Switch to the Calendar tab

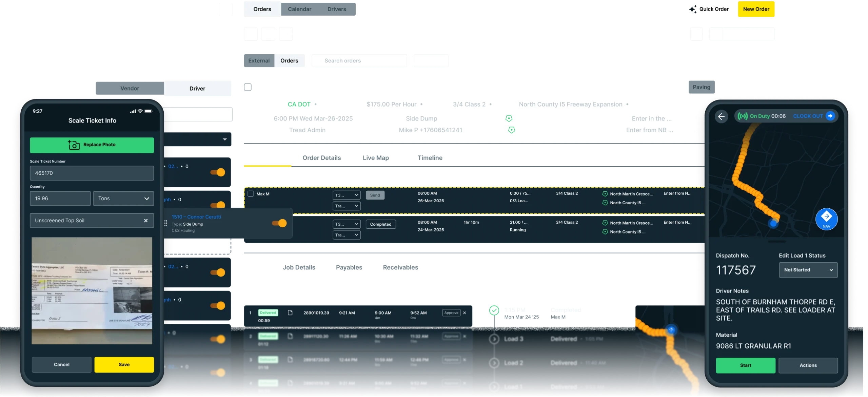pos(299,9)
